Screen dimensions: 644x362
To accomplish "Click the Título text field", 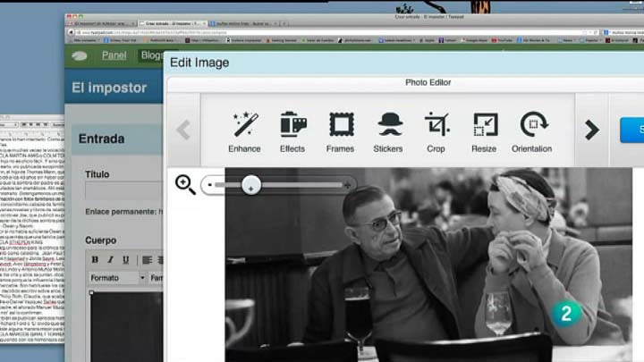I will [x=125, y=191].
